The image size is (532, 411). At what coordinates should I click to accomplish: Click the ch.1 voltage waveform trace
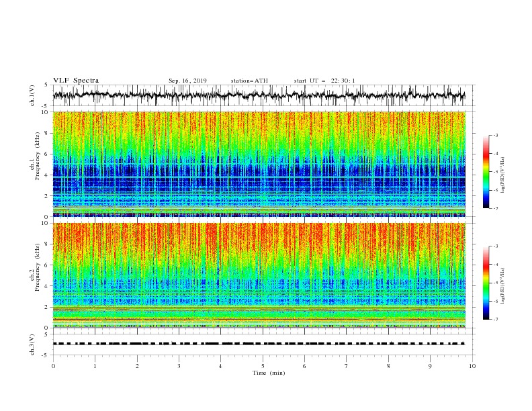[x=259, y=95]
